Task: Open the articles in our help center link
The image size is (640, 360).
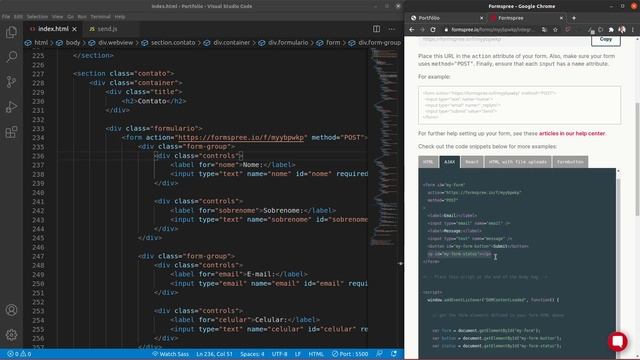Action: point(572,133)
